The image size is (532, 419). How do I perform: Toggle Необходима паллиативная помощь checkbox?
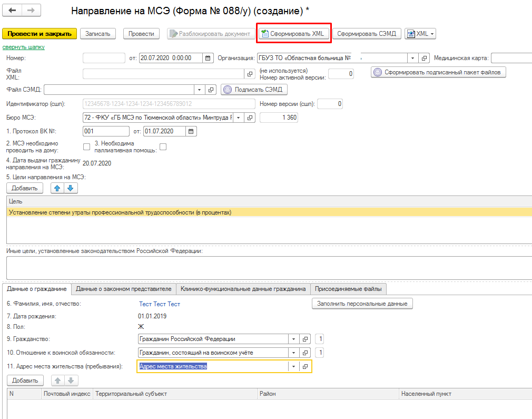(x=163, y=147)
